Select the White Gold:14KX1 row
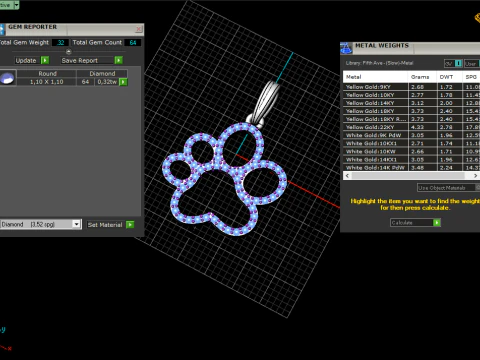The image size is (480, 360). coord(412,160)
